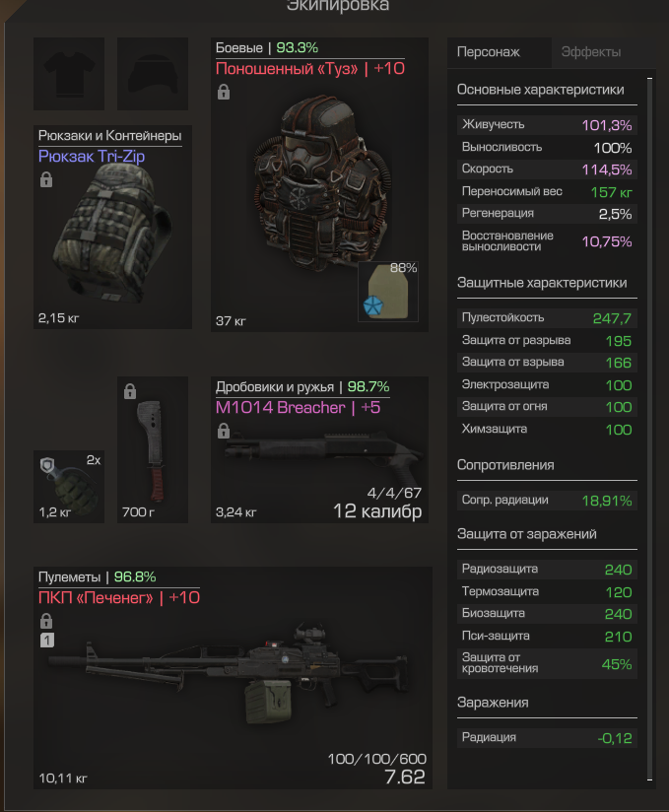Click the Рюкзак Tri-Zip backpack name
This screenshot has height=812, width=669.
point(92,156)
